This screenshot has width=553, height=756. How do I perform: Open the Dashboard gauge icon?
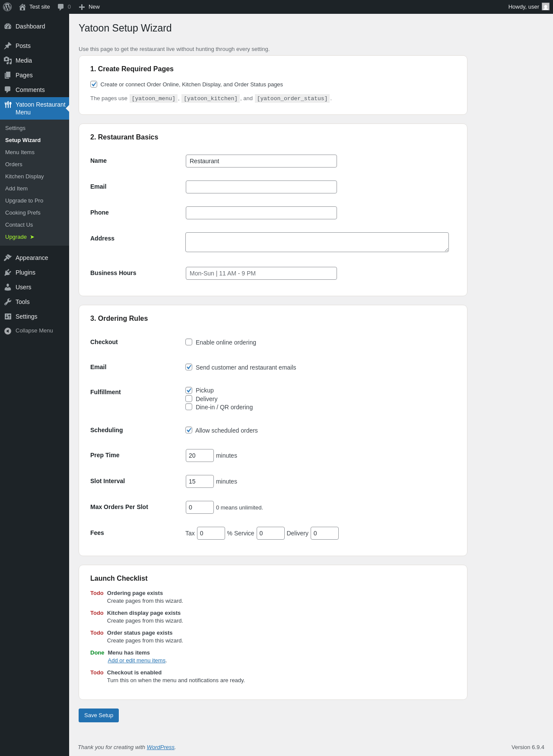click(x=8, y=26)
